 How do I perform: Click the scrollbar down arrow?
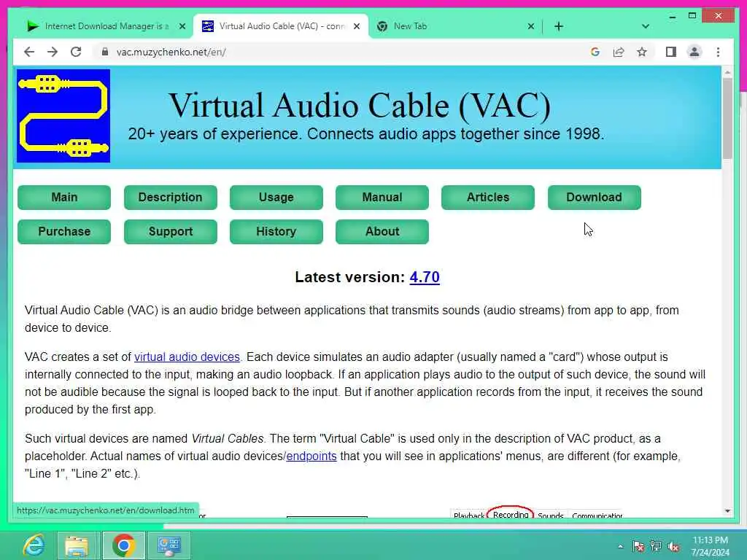coord(727,511)
